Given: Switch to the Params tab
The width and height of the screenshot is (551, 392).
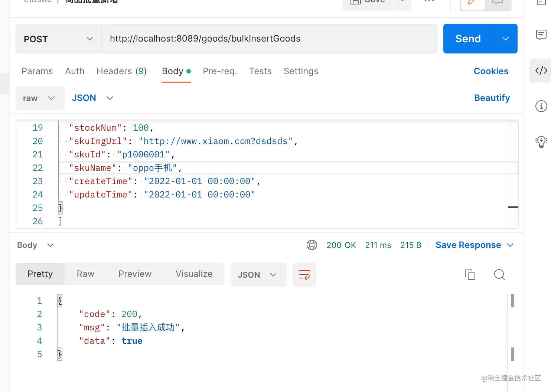Looking at the screenshot, I should point(37,71).
